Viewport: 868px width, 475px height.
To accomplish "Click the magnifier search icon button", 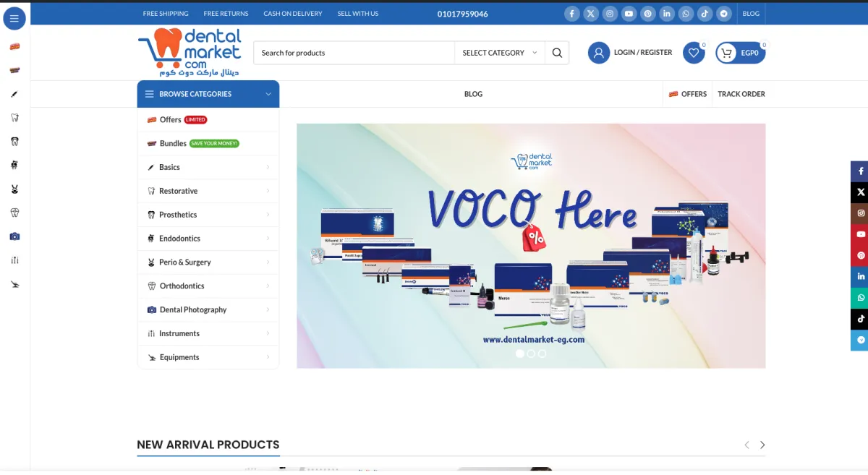I will tap(557, 53).
